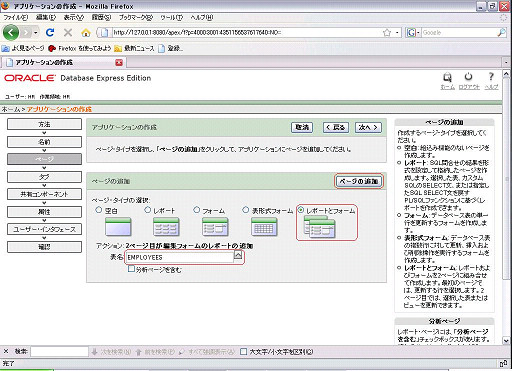Click the Oracle logout power icon
The height and width of the screenshot is (371, 512).
(x=468, y=77)
